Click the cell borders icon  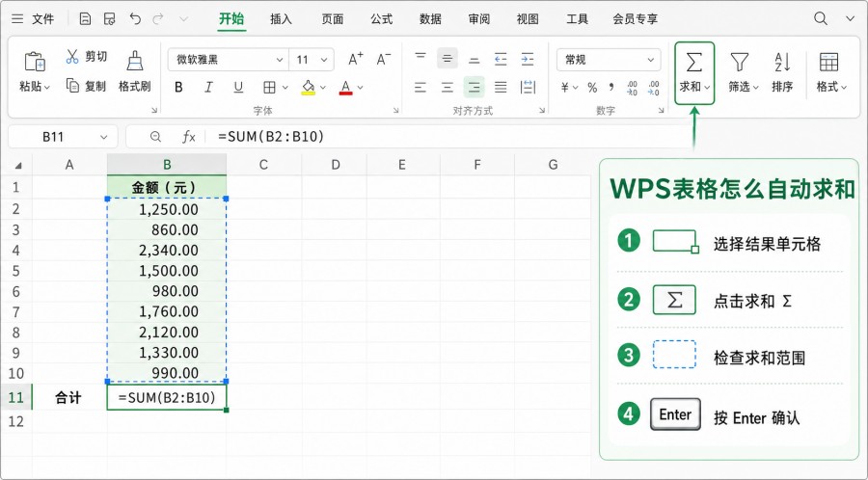click(270, 88)
